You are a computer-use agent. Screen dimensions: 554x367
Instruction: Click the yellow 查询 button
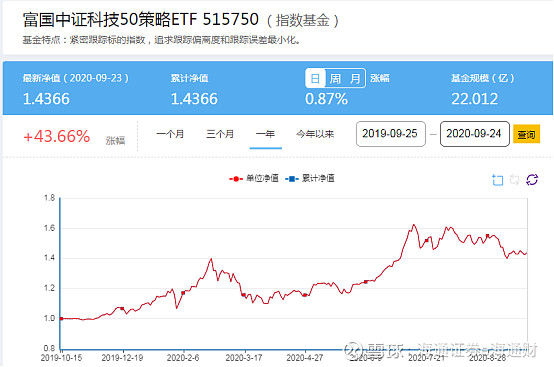click(526, 134)
